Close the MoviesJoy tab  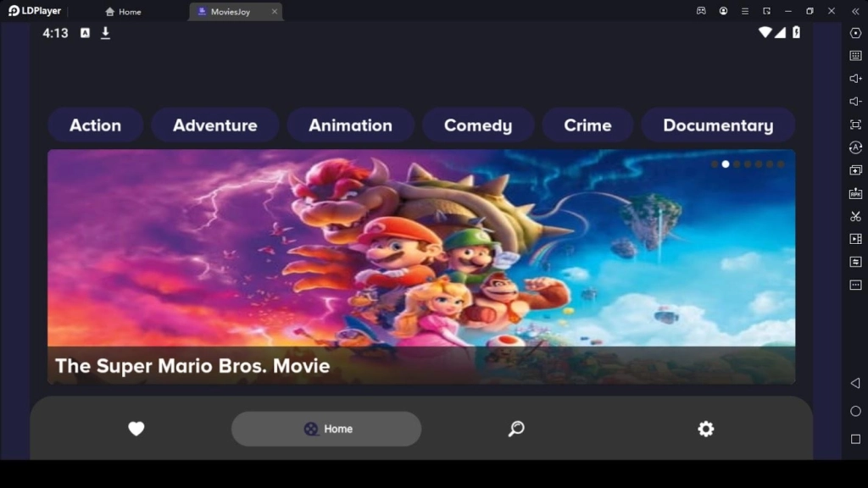pyautogui.click(x=275, y=12)
